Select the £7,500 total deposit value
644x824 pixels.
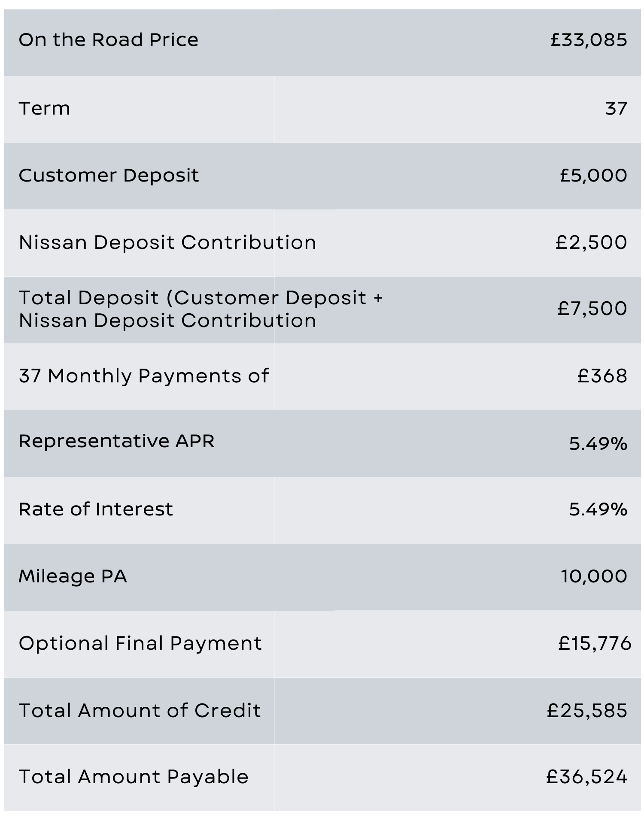[592, 309]
